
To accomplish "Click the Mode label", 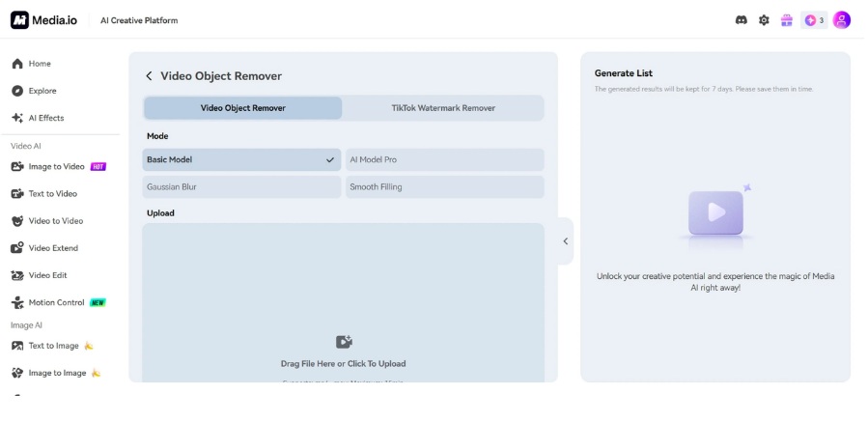I will tap(157, 136).
